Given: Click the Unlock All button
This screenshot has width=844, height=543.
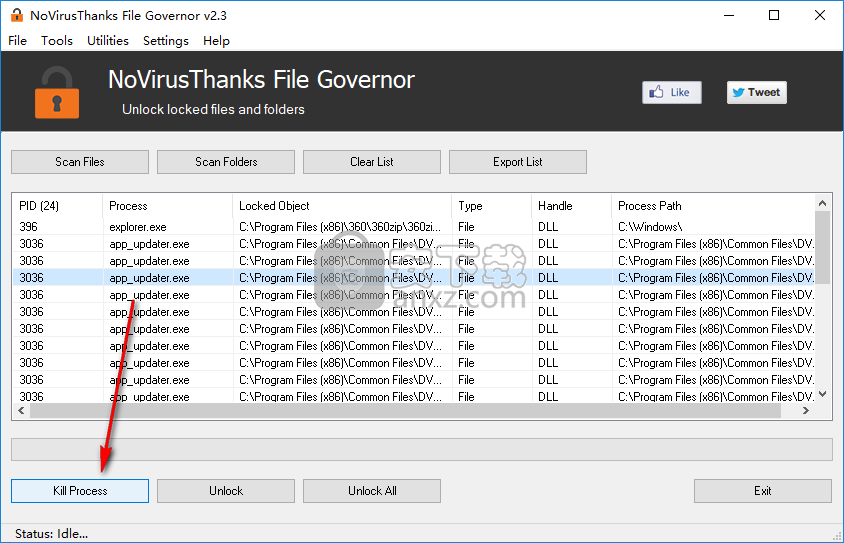Looking at the screenshot, I should pos(372,491).
